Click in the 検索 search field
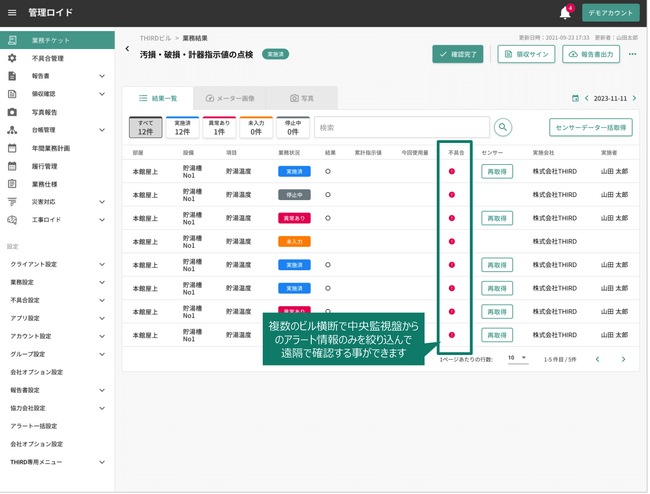Image resolution: width=650 pixels, height=494 pixels. tap(402, 127)
